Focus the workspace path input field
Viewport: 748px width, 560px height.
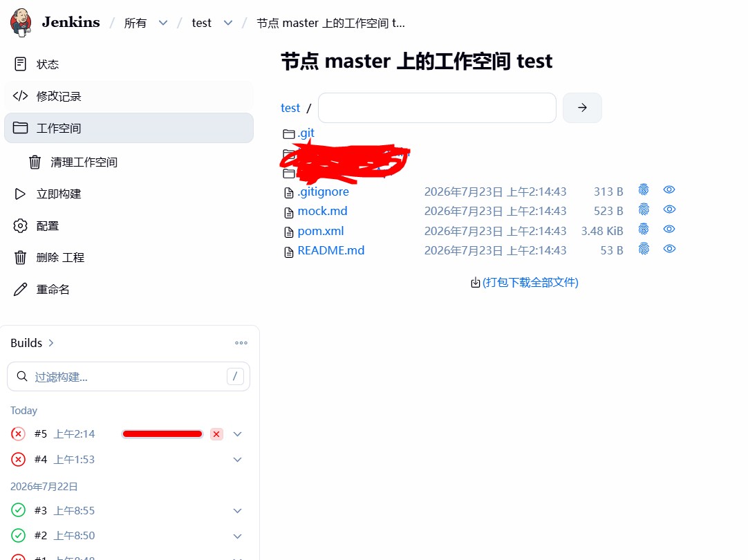coord(437,108)
